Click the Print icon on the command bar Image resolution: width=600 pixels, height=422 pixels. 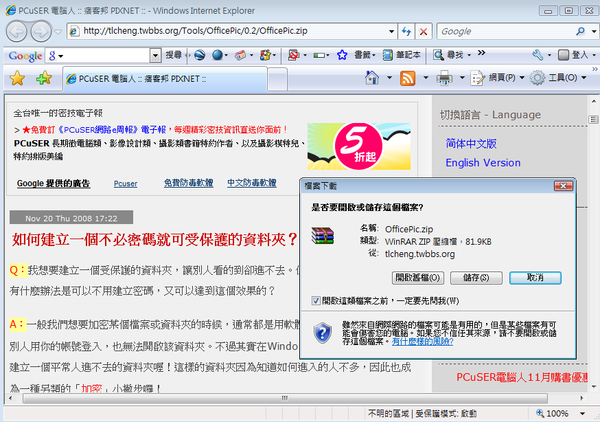tap(444, 78)
